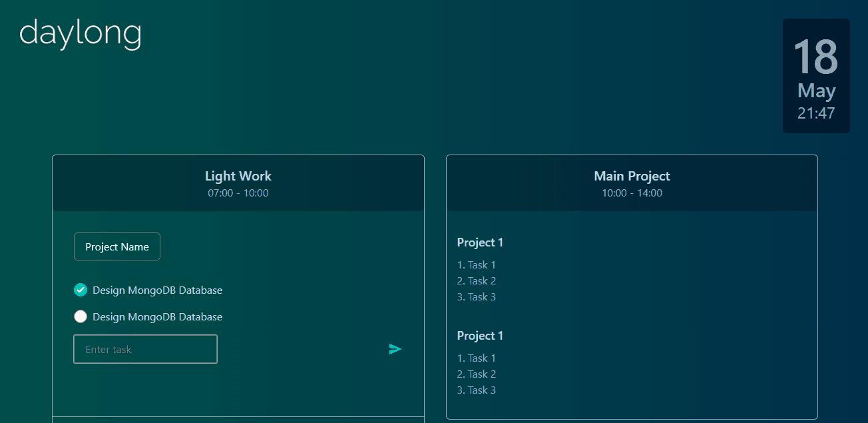Click Task 2 under the second Project 1
The height and width of the screenshot is (423, 868).
[x=477, y=374]
